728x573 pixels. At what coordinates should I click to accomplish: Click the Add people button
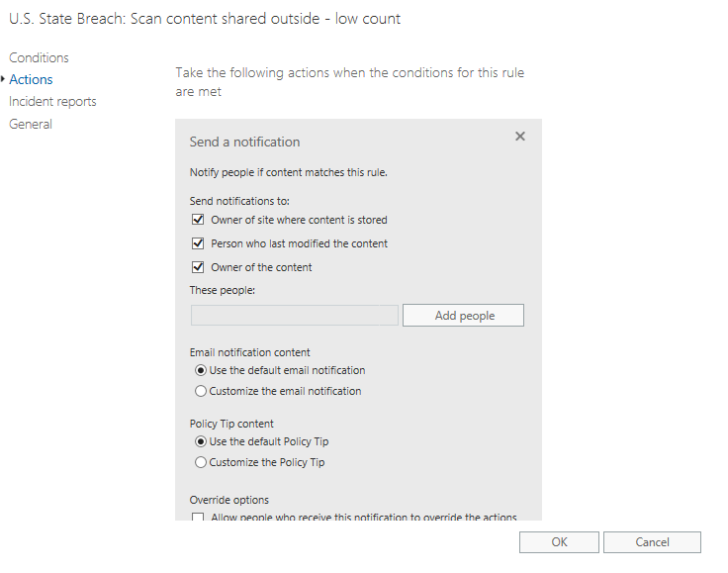click(464, 316)
